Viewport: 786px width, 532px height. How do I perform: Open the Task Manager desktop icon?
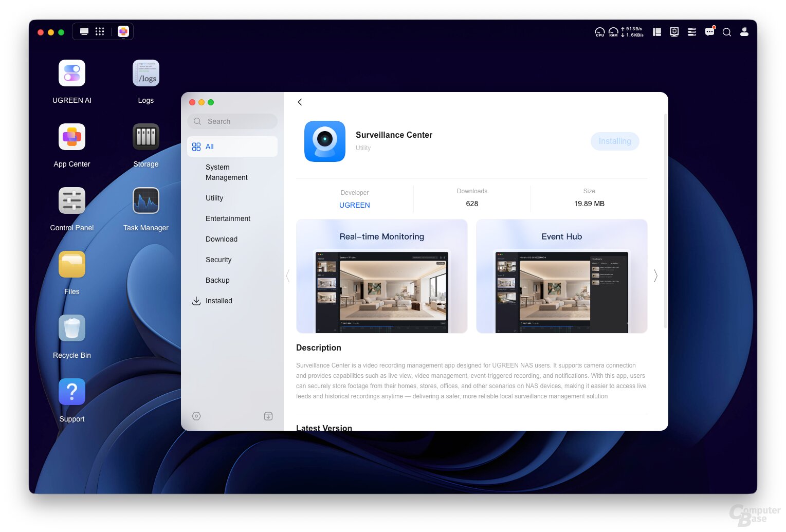click(x=146, y=201)
